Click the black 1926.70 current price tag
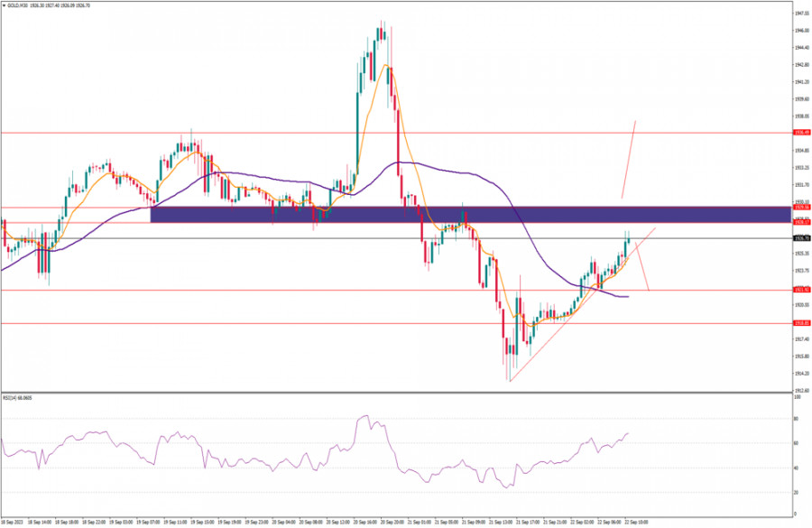The image size is (812, 528). [802, 238]
